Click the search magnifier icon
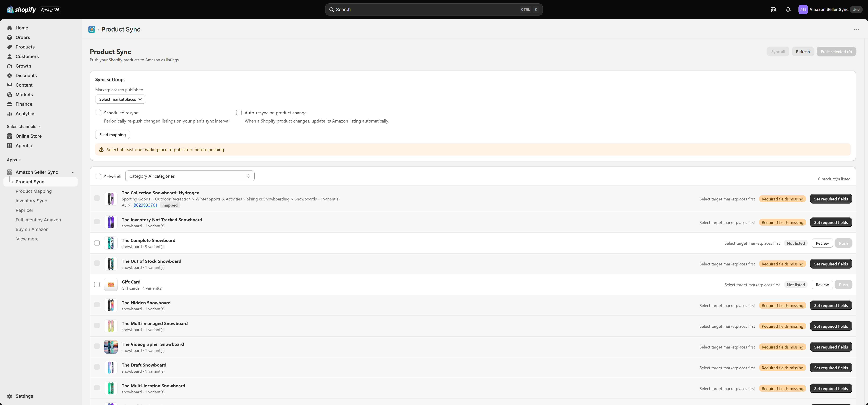Screen dimensions: 868x405 (332, 9)
